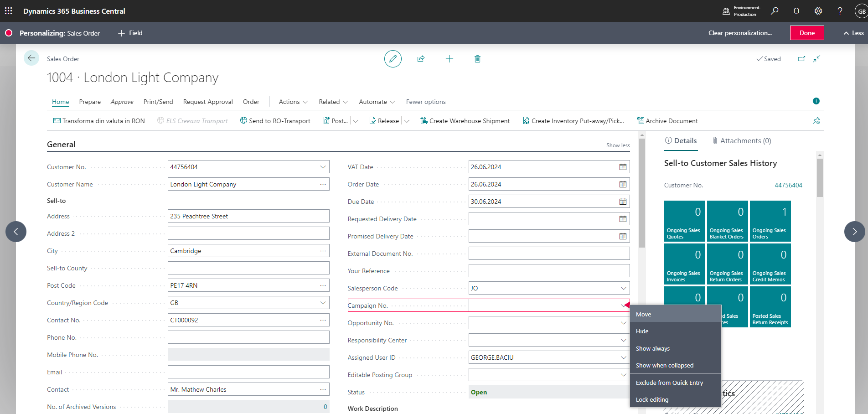Click Show less in General
Screen dimensions: 868x414
click(x=618, y=145)
